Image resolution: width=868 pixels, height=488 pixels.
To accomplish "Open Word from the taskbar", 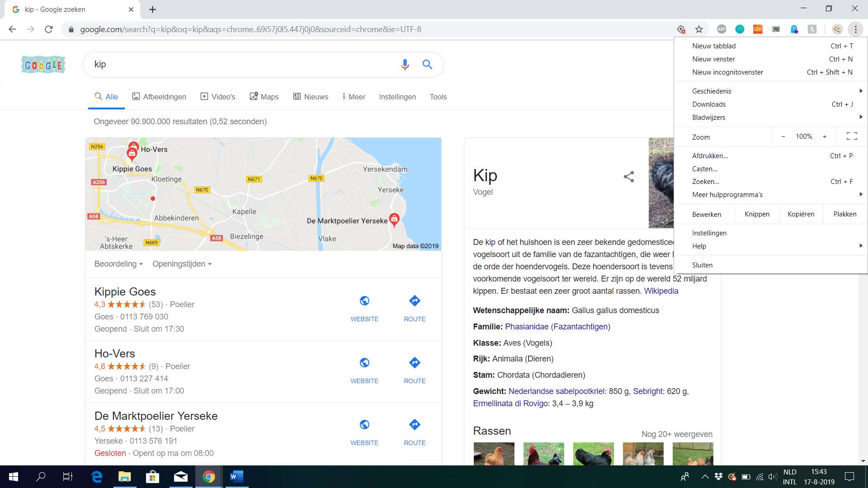I will (236, 477).
